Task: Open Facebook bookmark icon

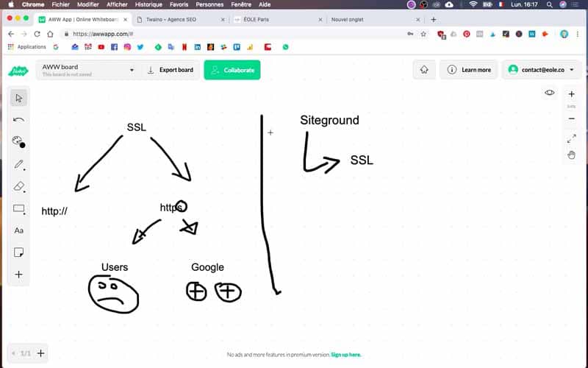Action: (114, 47)
